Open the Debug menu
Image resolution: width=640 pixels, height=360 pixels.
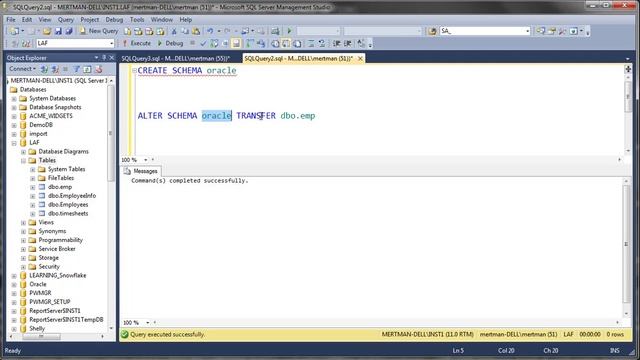click(x=114, y=20)
